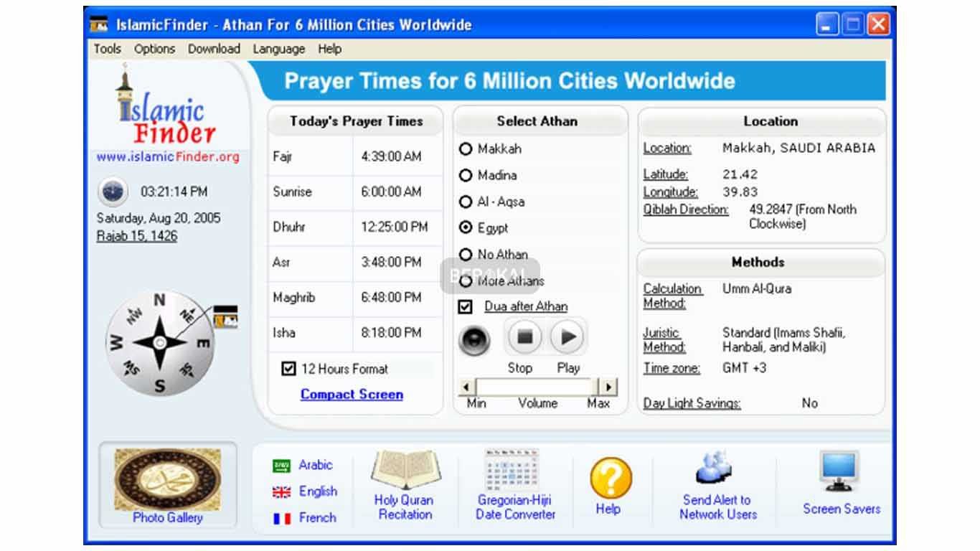Decrease volume with the left arrow
980x551 pixels.
466,387
